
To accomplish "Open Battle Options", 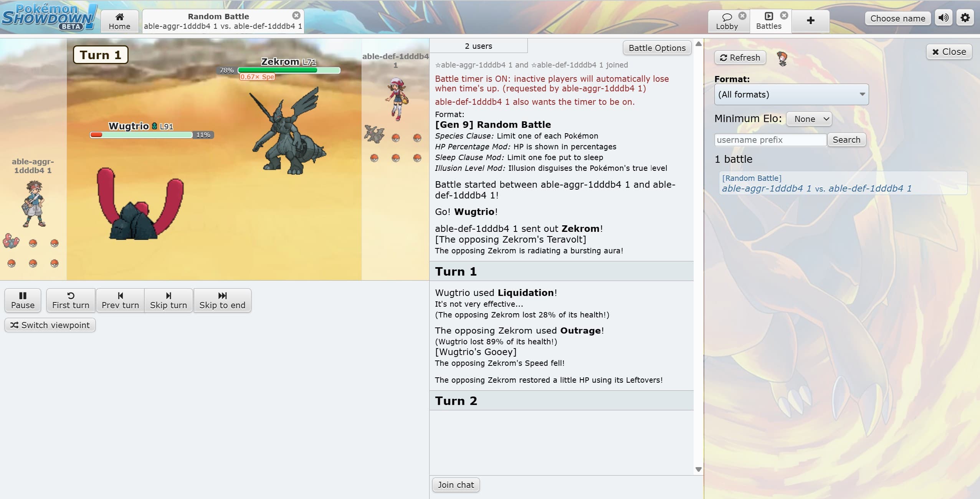I will pos(657,48).
